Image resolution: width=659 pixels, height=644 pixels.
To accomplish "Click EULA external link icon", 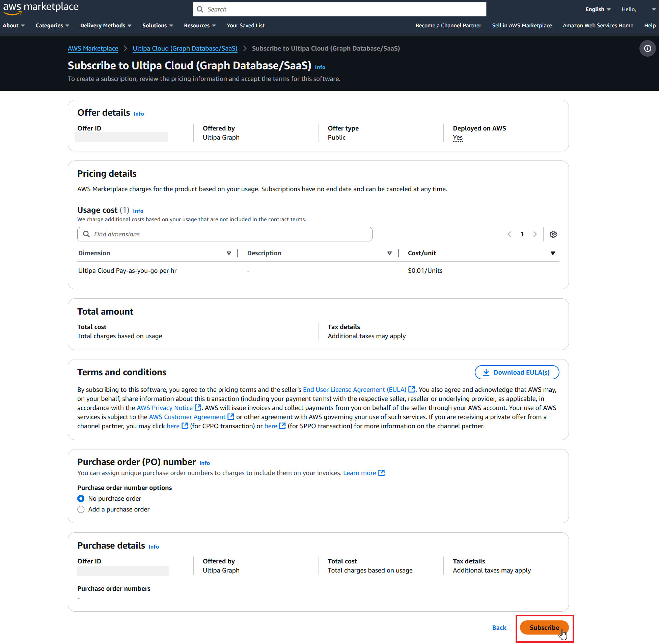I will [412, 389].
